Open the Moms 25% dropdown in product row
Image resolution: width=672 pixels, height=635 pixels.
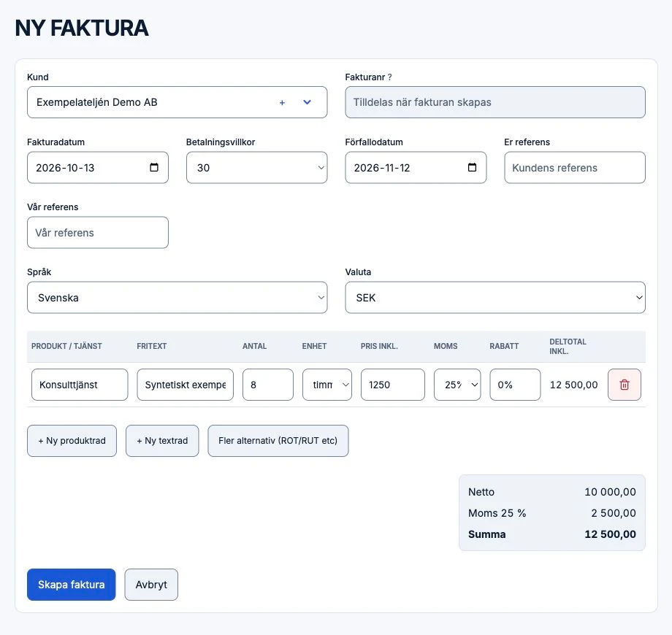(457, 385)
